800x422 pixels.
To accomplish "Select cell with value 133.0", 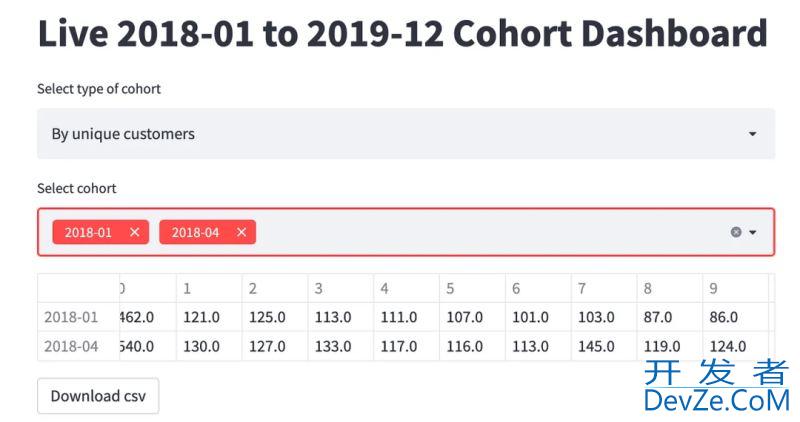I will (341, 346).
